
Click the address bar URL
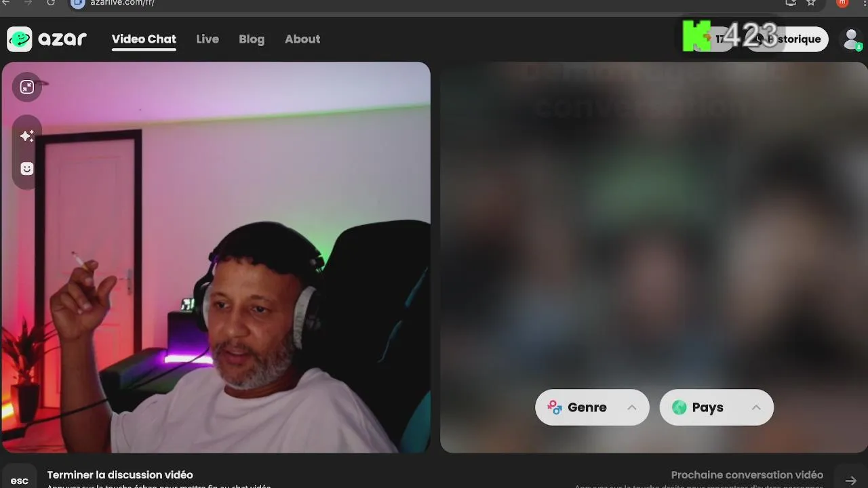point(122,3)
